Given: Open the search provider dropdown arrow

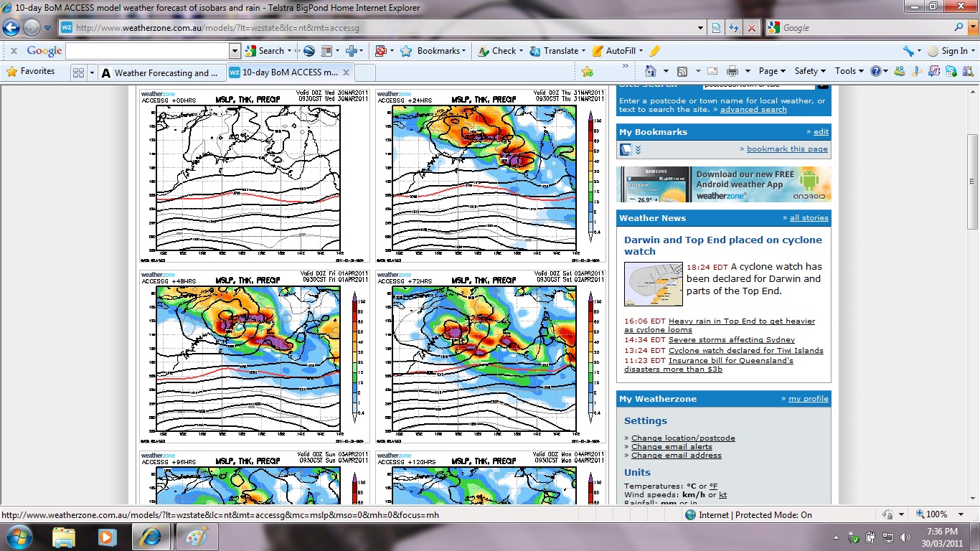Looking at the screenshot, I should click(x=971, y=28).
